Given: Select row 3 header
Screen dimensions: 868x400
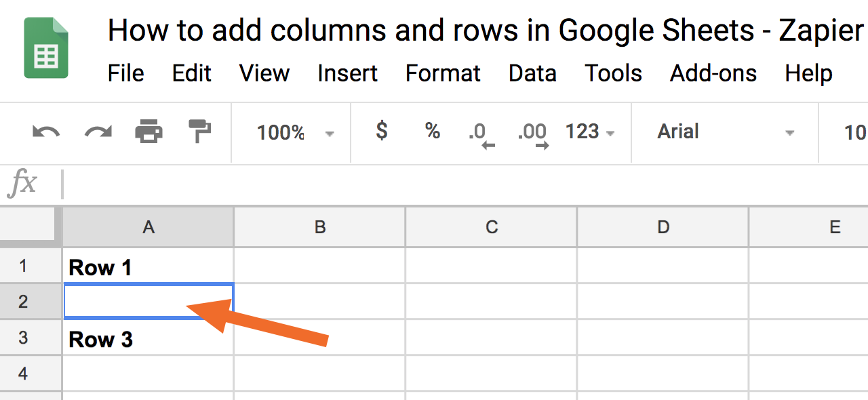Looking at the screenshot, I should [23, 338].
